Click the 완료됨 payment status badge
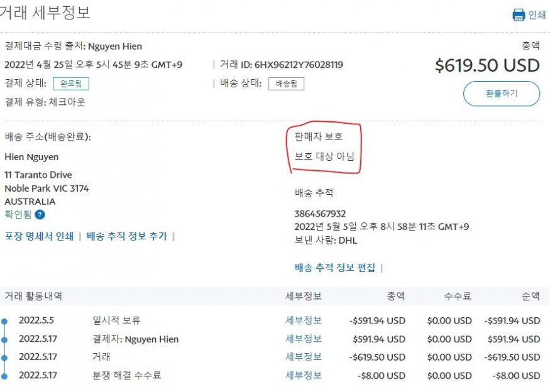550x392 pixels. (71, 84)
